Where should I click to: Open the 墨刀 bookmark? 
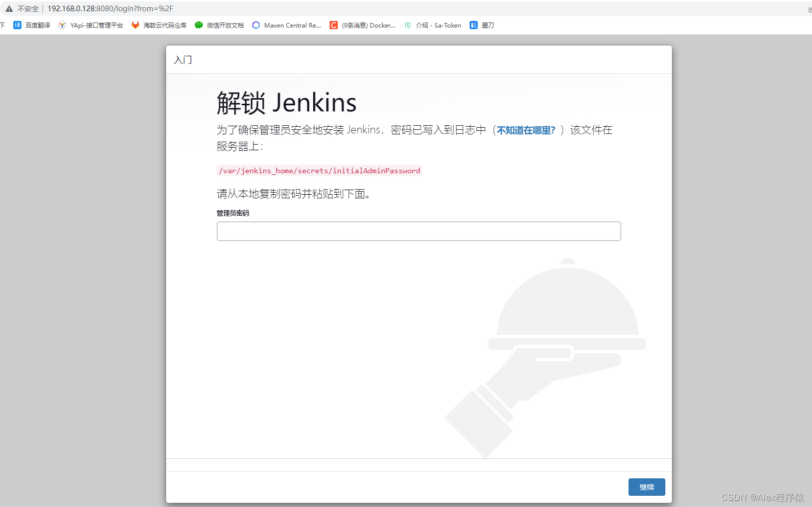481,25
